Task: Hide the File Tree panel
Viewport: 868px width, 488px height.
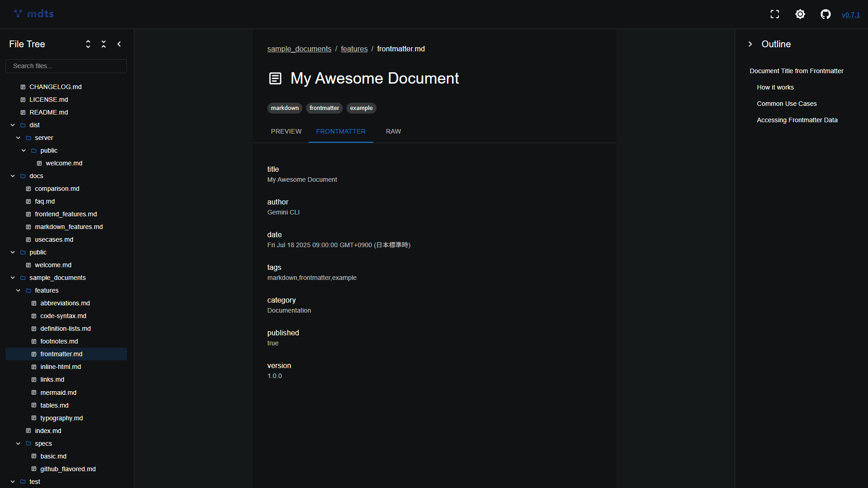Action: 119,44
